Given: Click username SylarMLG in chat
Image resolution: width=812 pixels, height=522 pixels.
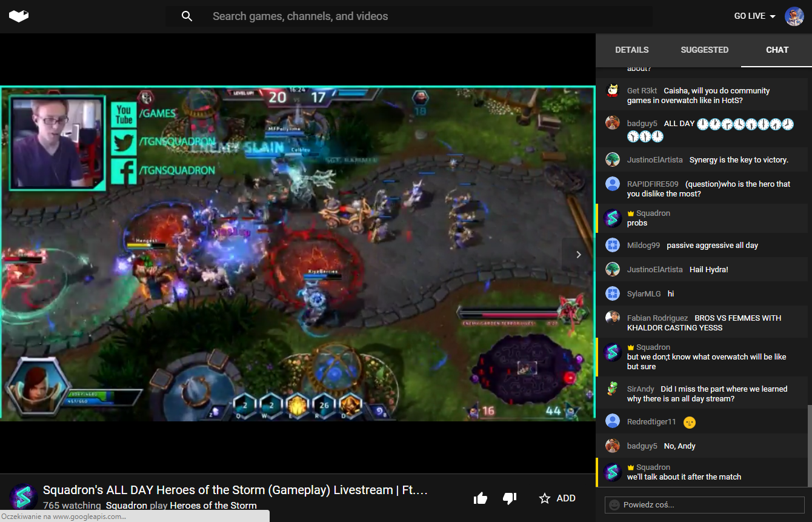Looking at the screenshot, I should [x=644, y=294].
